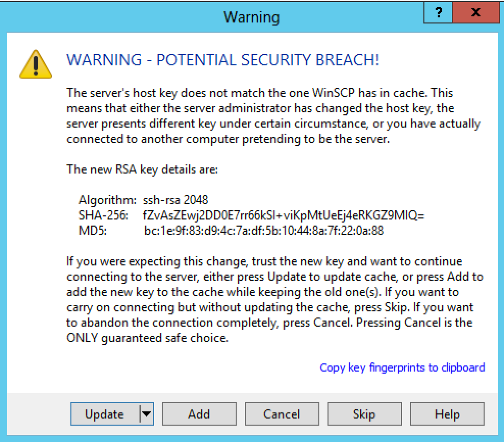
Task: Open Help for this warning
Action: [x=447, y=414]
